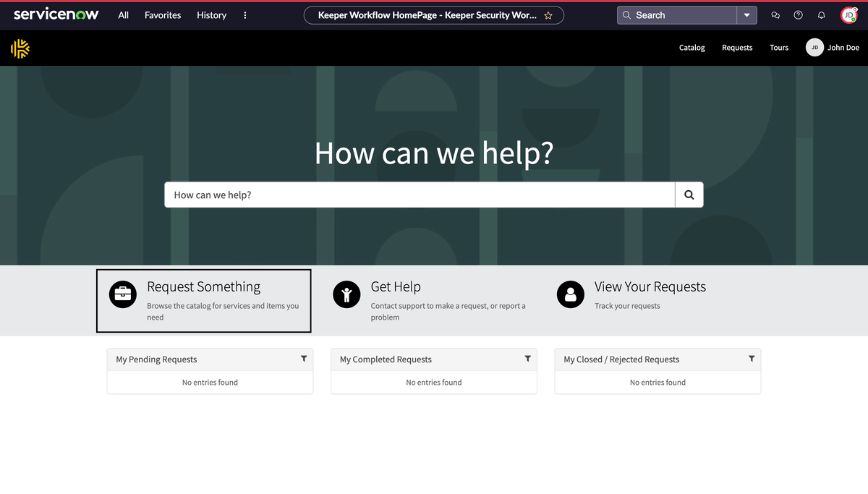This screenshot has height=494, width=868.
Task: Favorite page with the star icon
Action: pyautogui.click(x=548, y=15)
